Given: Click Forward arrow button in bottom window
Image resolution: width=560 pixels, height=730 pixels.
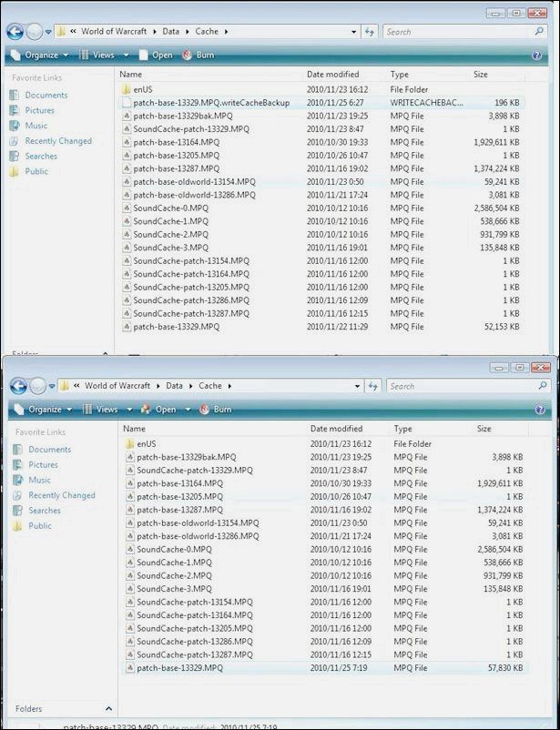Looking at the screenshot, I should tap(37, 386).
